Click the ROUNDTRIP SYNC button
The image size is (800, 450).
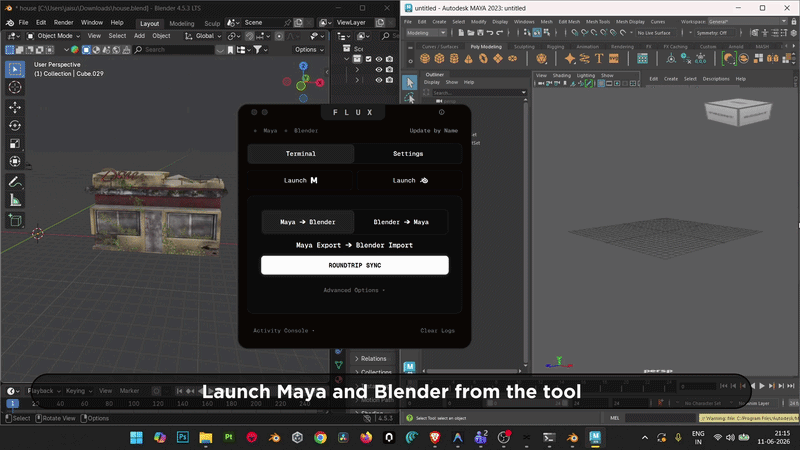tap(355, 265)
